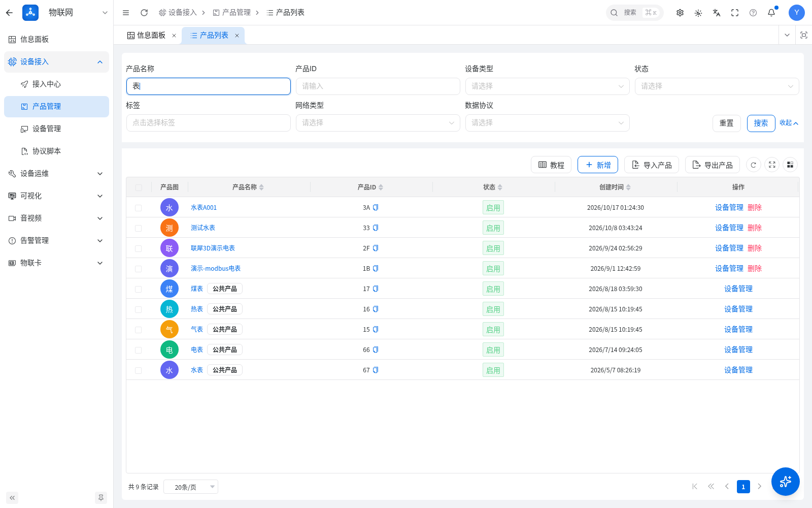Toggle the hamburger menu icon
The image size is (812, 508).
(126, 13)
